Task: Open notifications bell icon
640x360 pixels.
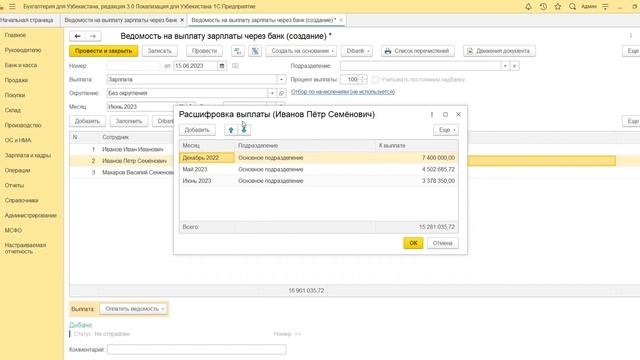Action: [528, 7]
